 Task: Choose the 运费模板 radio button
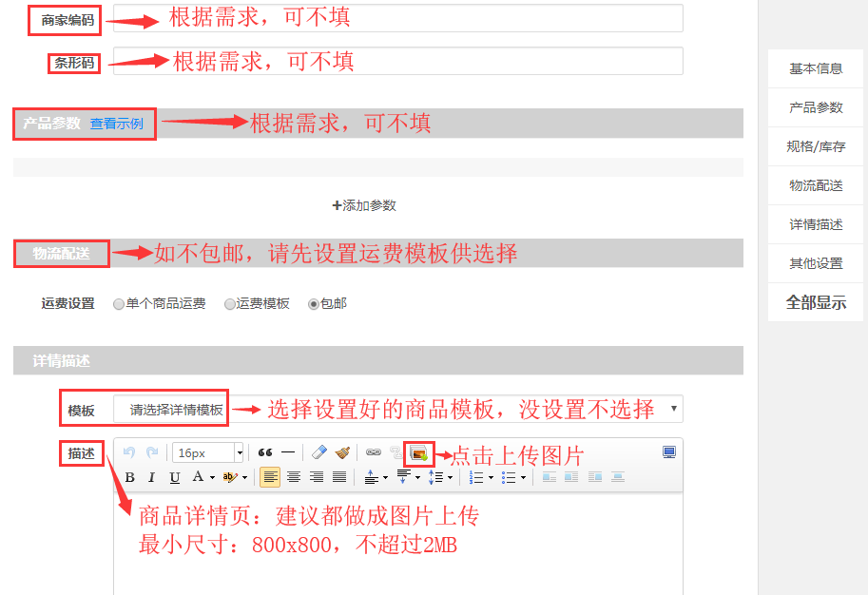point(230,304)
